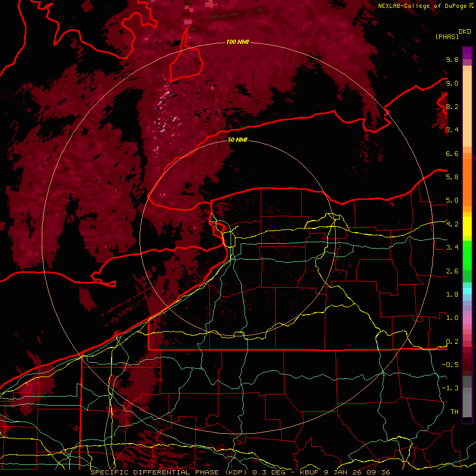Screen dimensions: 476x476
Task: Click the 9.8 value on color scale
Action: 452,59
